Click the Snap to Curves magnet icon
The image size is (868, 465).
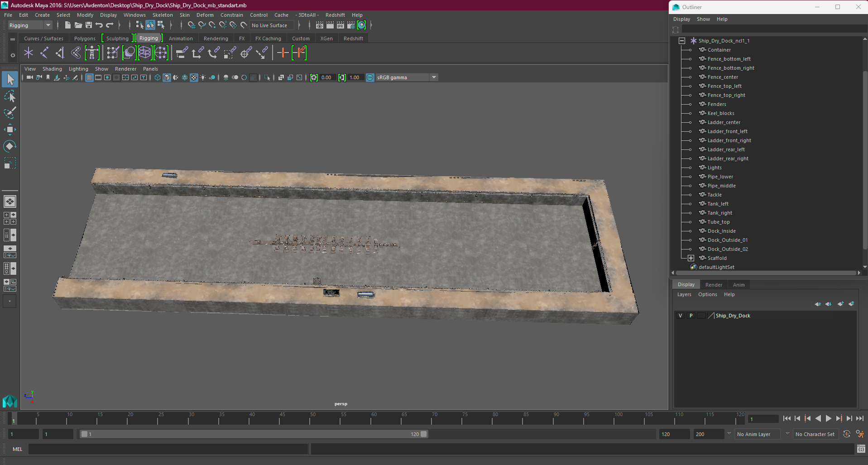(x=202, y=25)
